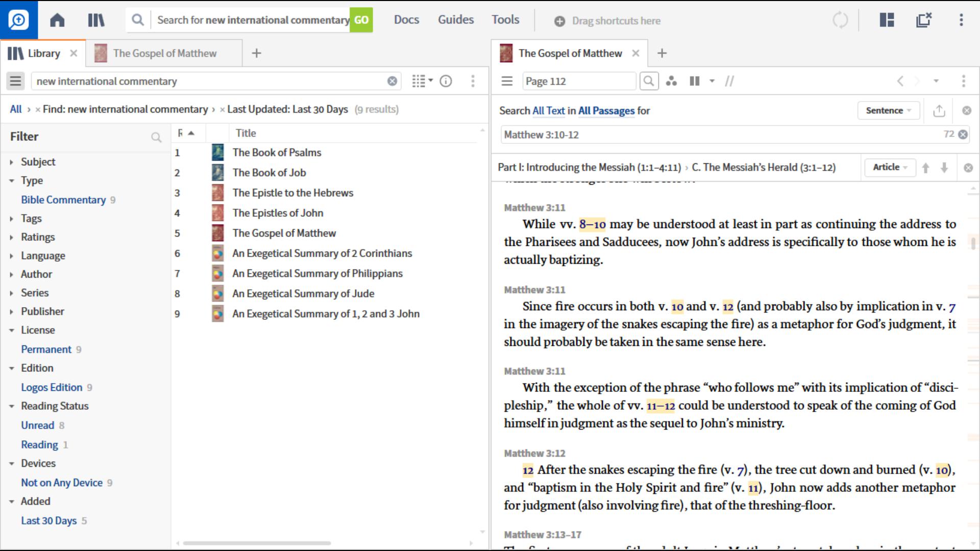Click previous article up arrow
The height and width of the screenshot is (551, 980).
click(x=925, y=168)
